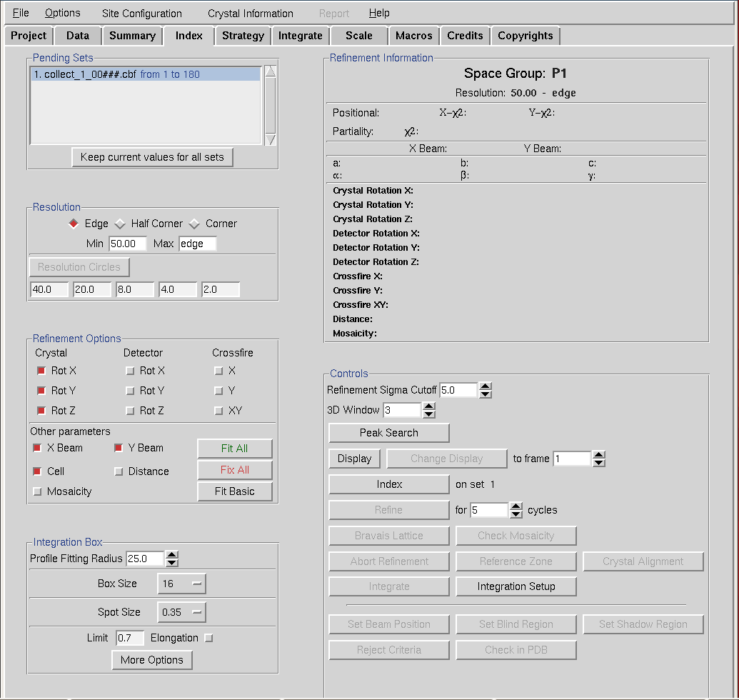Decrease the 3D Window value
This screenshot has height=700, width=739.
(428, 414)
